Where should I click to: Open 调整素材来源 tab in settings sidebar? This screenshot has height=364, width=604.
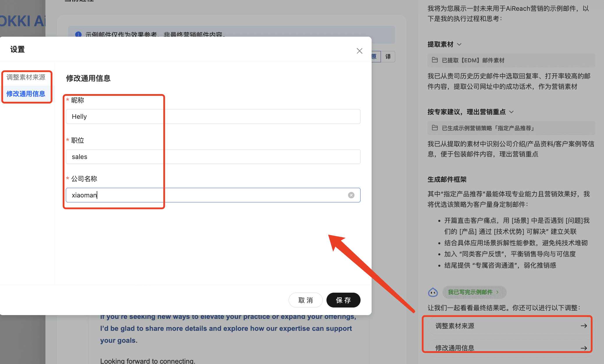(26, 77)
